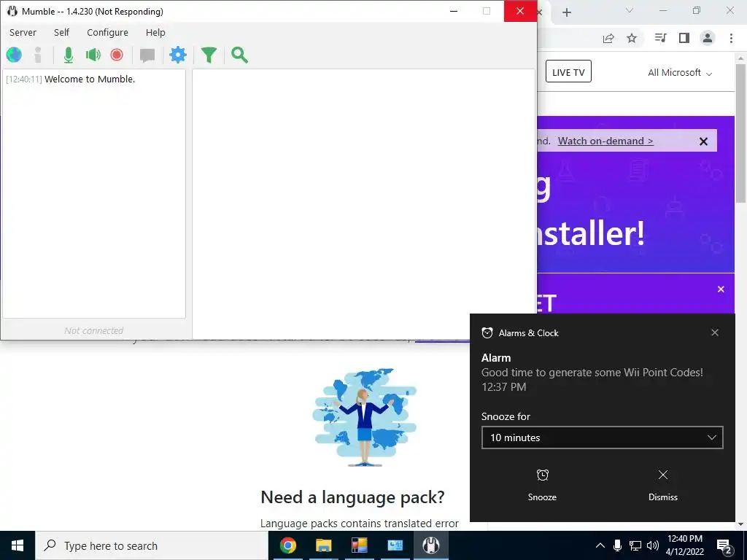Viewport: 747px width, 560px height.
Task: Expand the Snooze for 10 minutes dropdown
Action: [x=602, y=437]
